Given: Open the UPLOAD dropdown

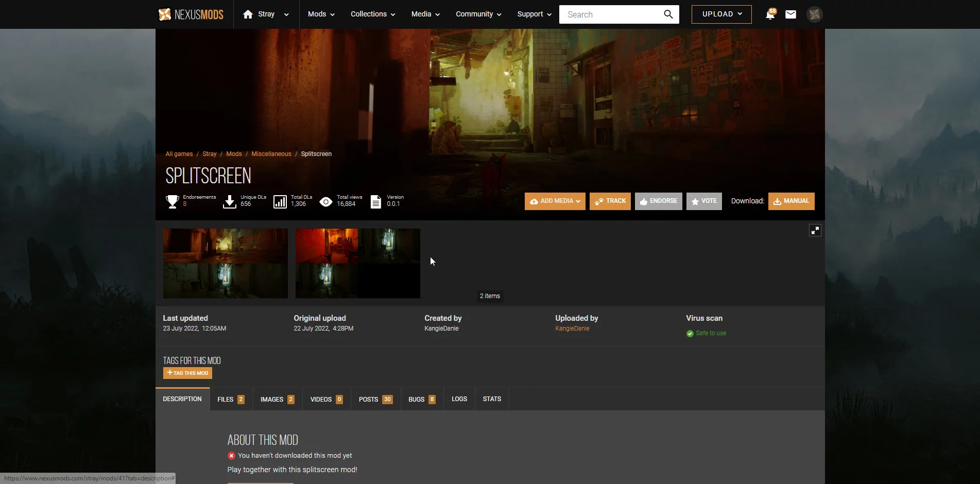Looking at the screenshot, I should [x=721, y=14].
